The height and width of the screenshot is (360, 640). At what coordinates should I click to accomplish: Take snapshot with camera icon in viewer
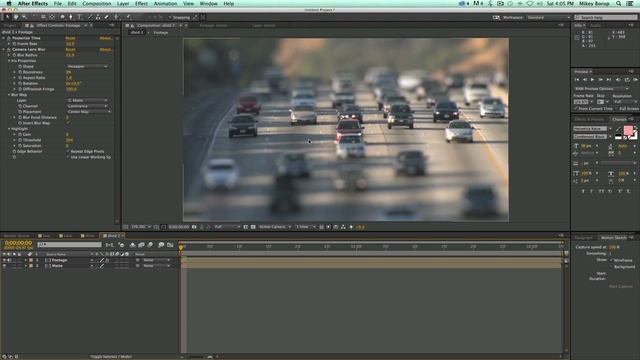[x=194, y=227]
